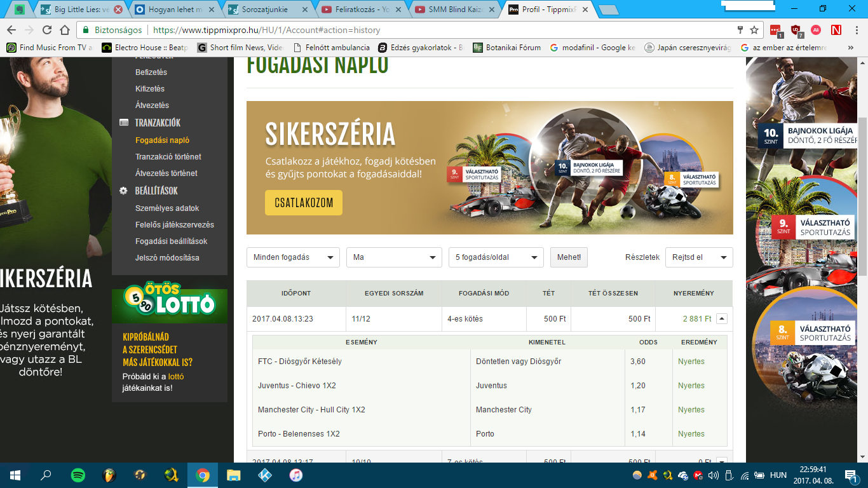Screen dimensions: 868x488
Task: Switch to the Hogyan lehet tab
Action: click(175, 10)
